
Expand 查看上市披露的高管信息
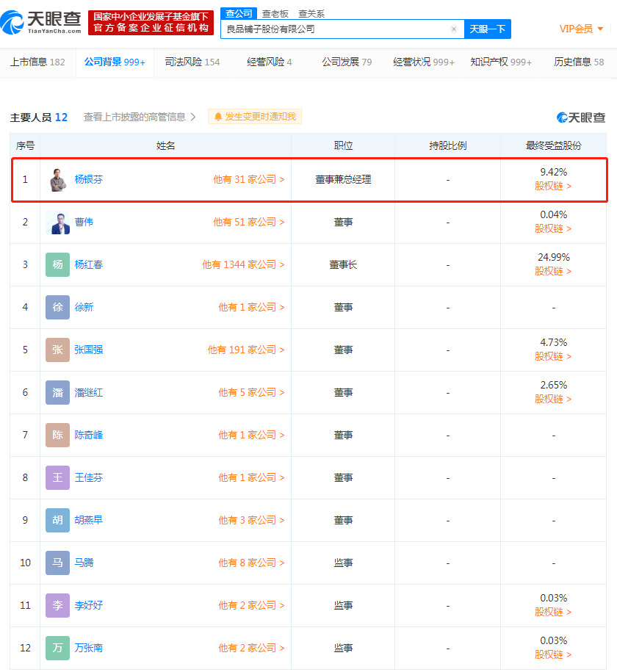point(140,117)
